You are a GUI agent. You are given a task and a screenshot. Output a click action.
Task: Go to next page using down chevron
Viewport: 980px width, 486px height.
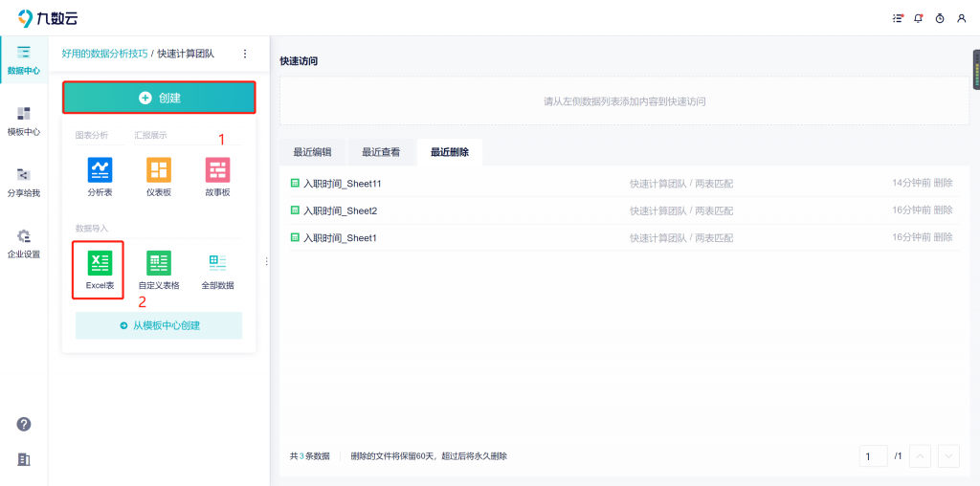(948, 456)
